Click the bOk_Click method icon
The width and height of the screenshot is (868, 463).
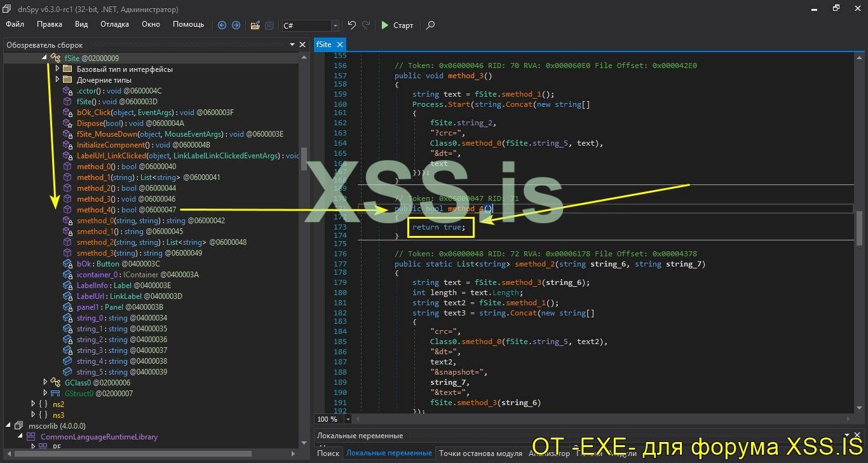tap(68, 113)
